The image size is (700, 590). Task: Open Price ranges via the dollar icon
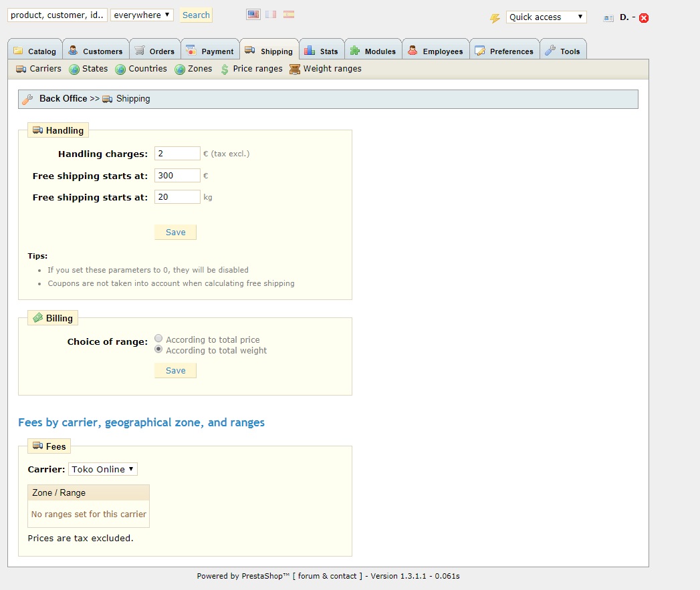227,68
